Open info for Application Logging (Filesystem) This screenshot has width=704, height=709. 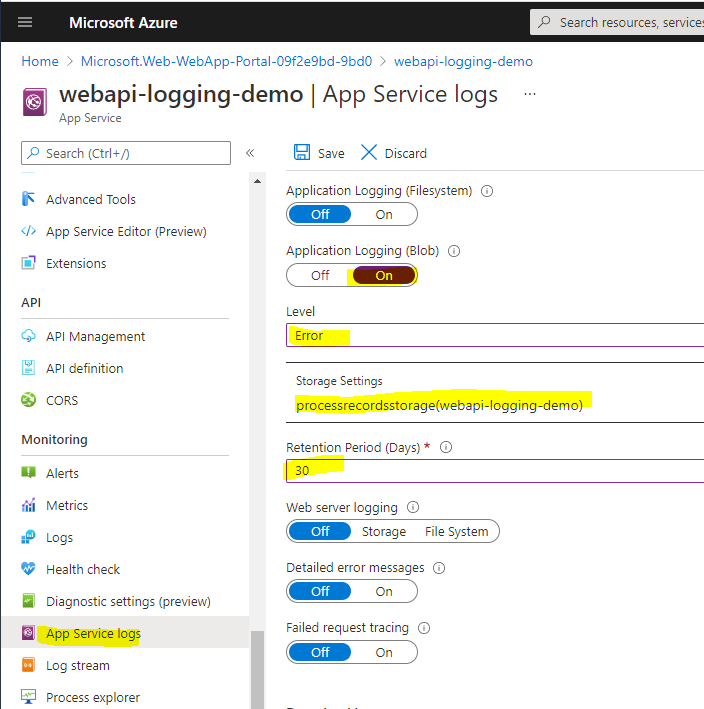click(487, 191)
